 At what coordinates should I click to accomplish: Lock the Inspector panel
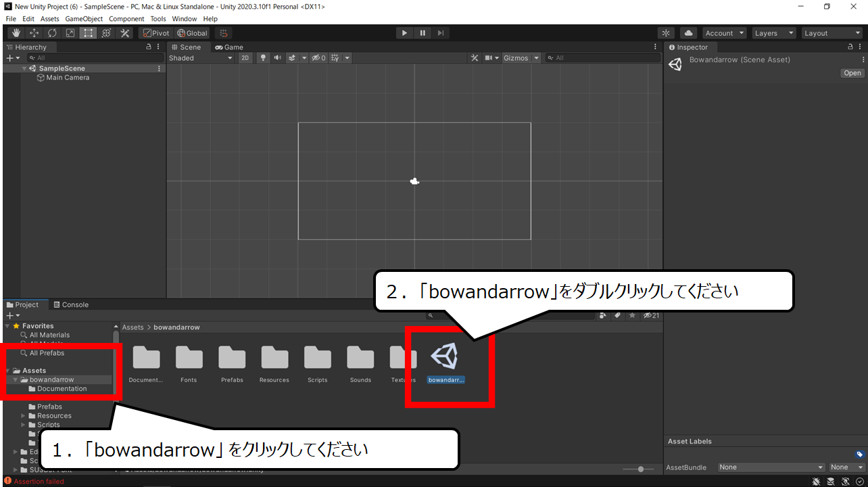[x=850, y=47]
